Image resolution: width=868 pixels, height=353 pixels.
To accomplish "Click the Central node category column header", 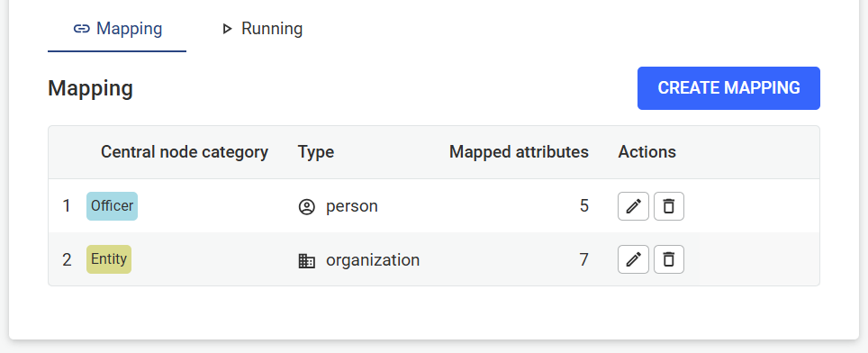I will (185, 151).
